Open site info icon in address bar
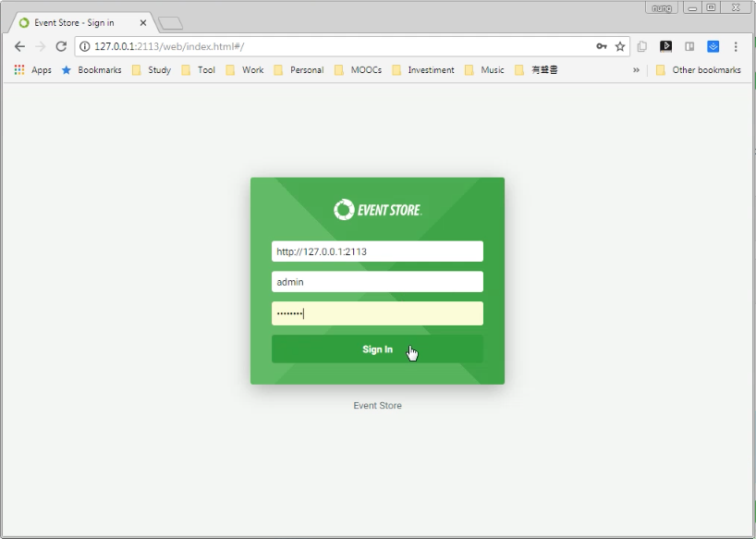 pos(85,46)
